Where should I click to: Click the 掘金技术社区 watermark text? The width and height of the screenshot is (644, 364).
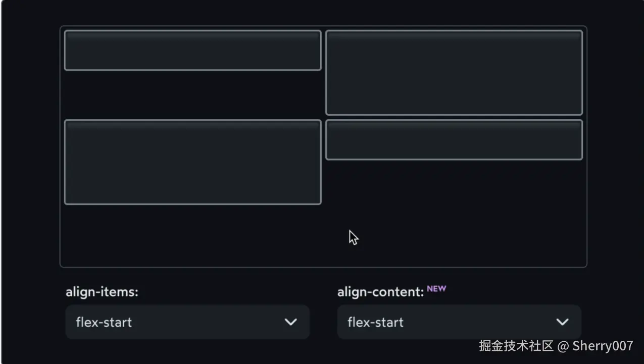(x=516, y=346)
